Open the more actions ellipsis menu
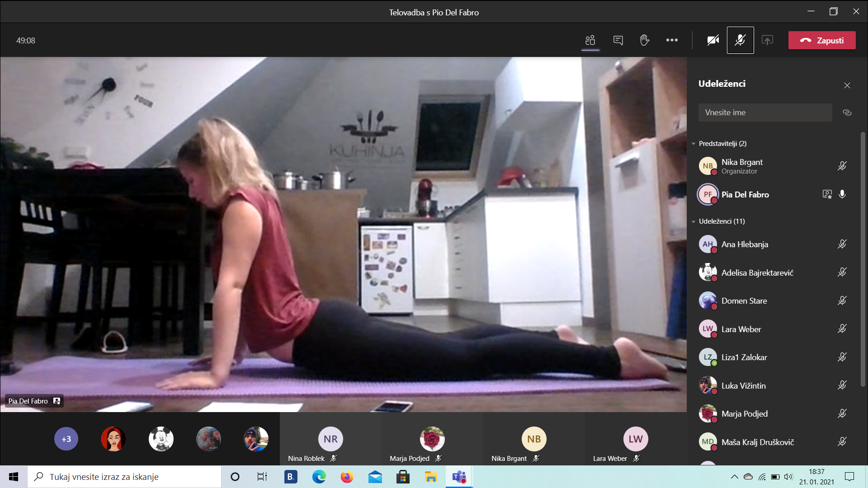The width and height of the screenshot is (868, 488). pos(672,40)
